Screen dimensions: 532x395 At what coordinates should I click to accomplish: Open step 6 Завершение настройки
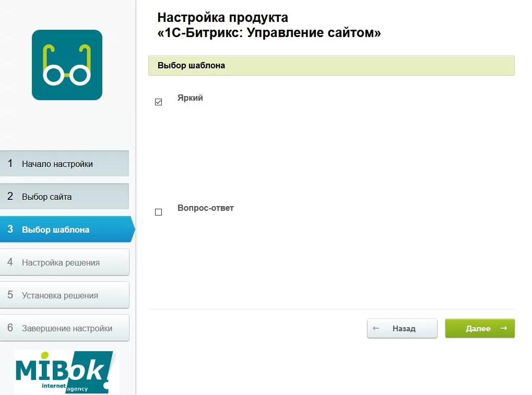pyautogui.click(x=64, y=328)
